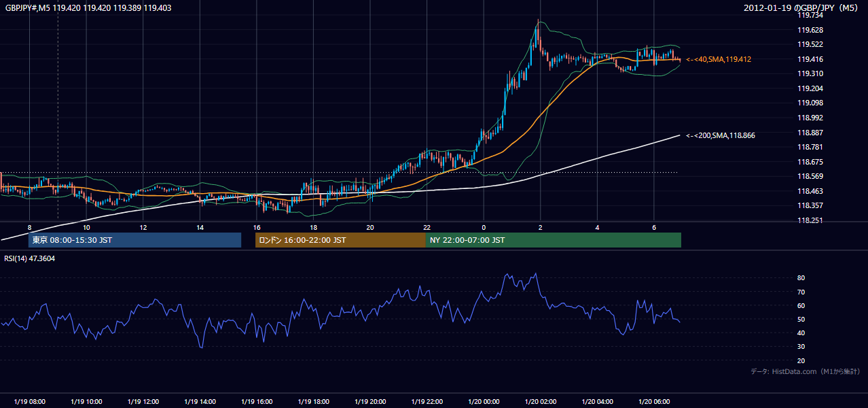Click the hour tick 18 under the price chart

(313, 227)
